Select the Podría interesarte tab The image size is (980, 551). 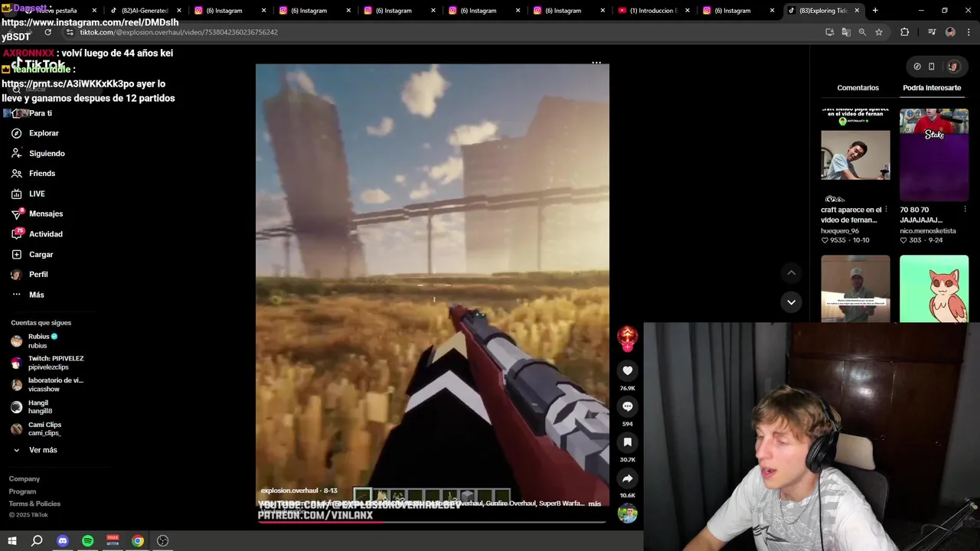[x=932, y=88]
